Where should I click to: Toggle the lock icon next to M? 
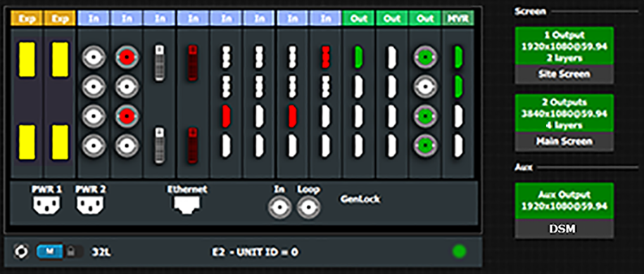pos(71,252)
